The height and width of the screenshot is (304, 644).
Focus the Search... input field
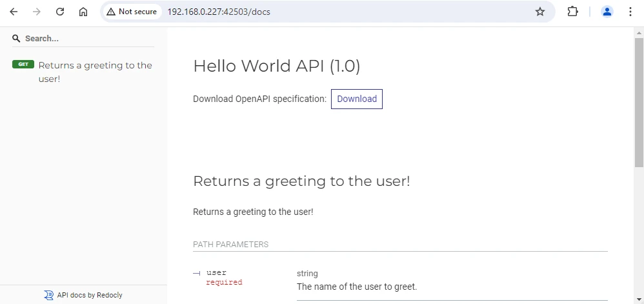(87, 39)
